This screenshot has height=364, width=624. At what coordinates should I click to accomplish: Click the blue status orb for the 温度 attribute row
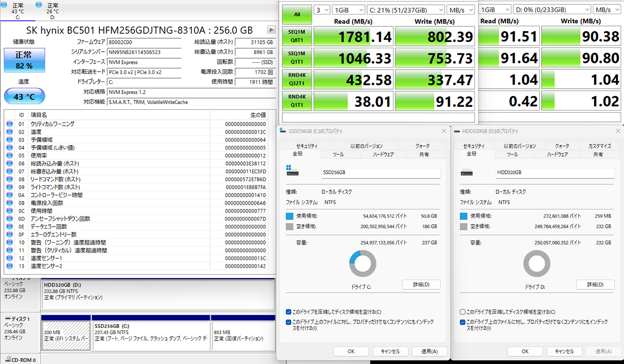tap(9, 132)
